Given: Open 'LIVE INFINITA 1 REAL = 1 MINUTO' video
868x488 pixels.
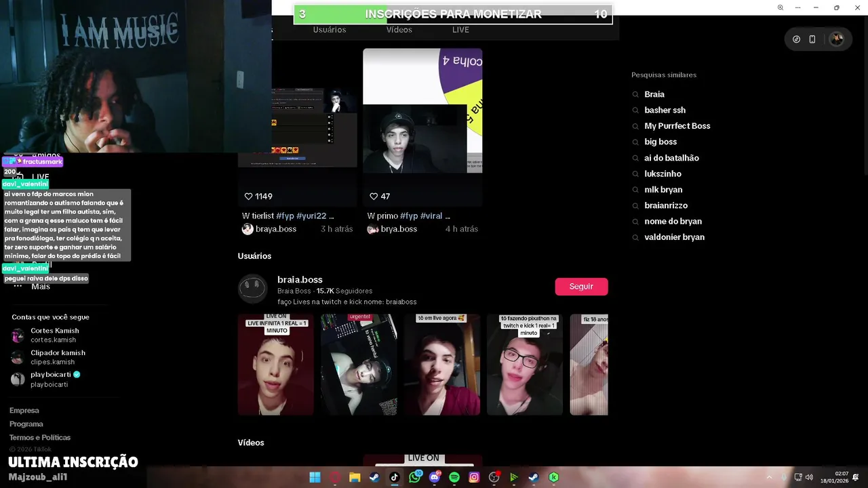Looking at the screenshot, I should [x=276, y=365].
